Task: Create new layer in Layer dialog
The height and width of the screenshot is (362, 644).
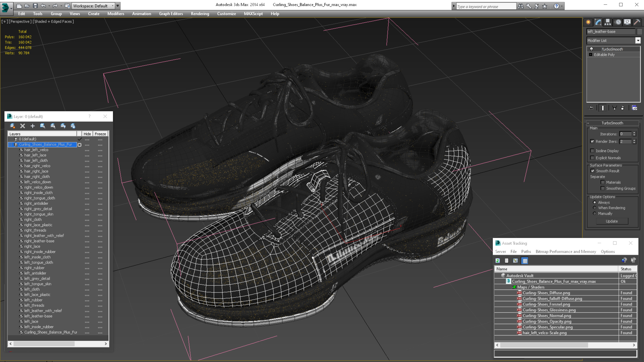Action: pos(12,126)
